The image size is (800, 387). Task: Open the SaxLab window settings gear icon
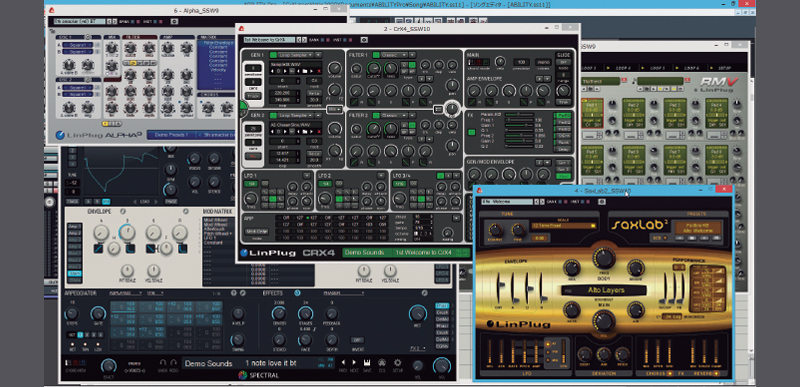(602, 202)
